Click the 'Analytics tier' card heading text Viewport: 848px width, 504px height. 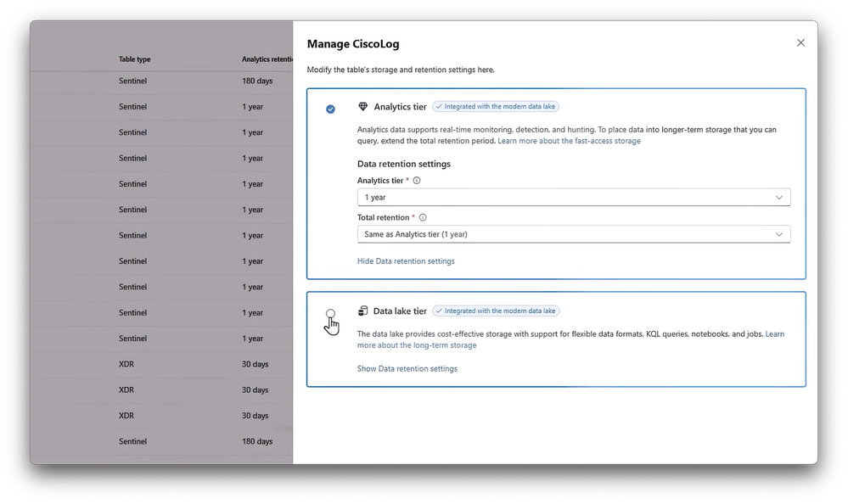point(400,107)
